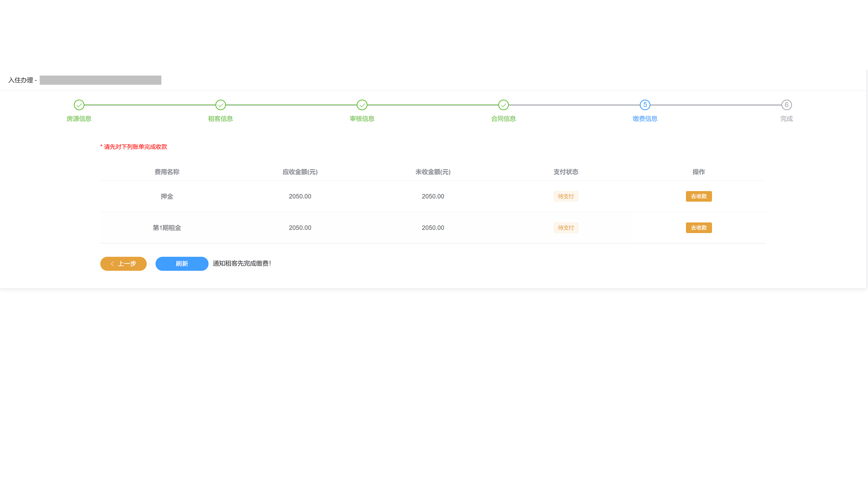Click the 合同信息 step checkmark icon
This screenshot has width=868, height=488.
(x=504, y=105)
